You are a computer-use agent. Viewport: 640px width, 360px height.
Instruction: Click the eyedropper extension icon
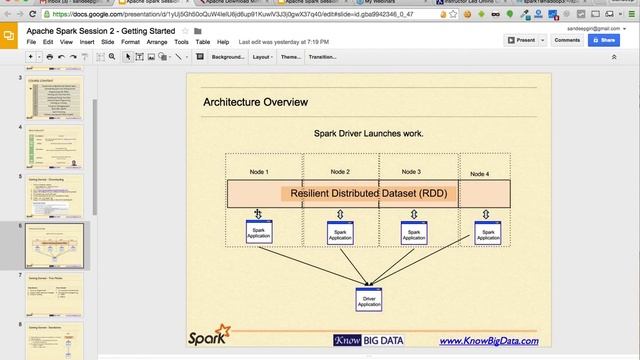tap(525, 14)
